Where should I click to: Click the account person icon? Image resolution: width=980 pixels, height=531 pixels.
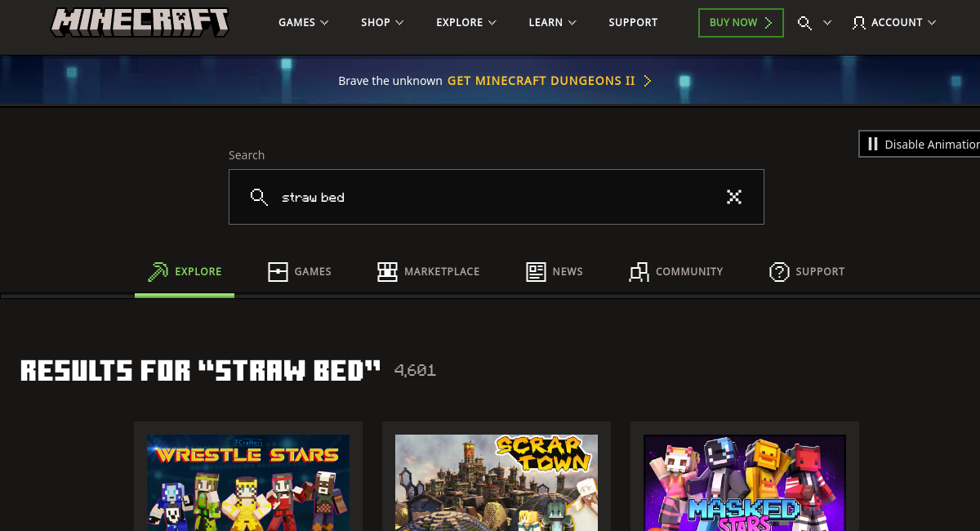tap(858, 23)
